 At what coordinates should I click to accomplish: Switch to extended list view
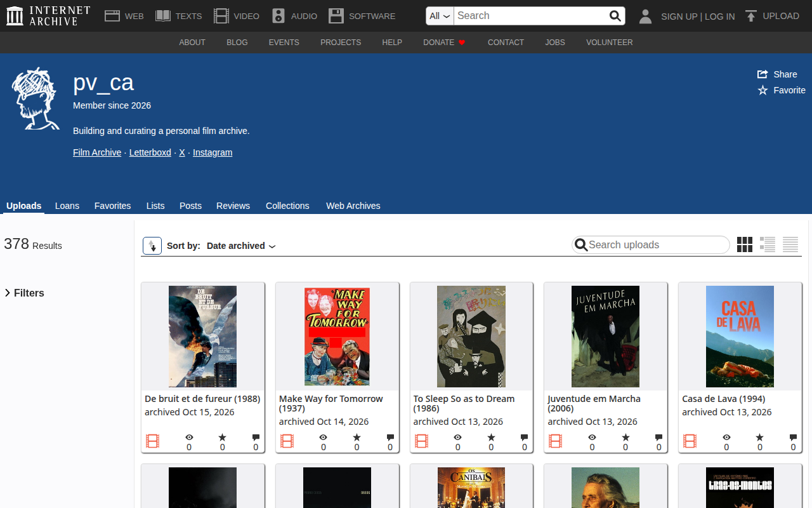click(768, 244)
